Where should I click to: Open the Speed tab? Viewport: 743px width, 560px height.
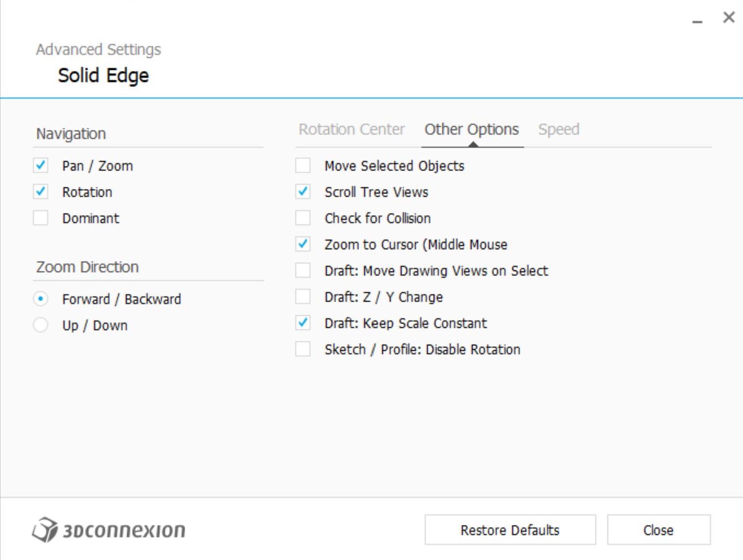pos(558,129)
